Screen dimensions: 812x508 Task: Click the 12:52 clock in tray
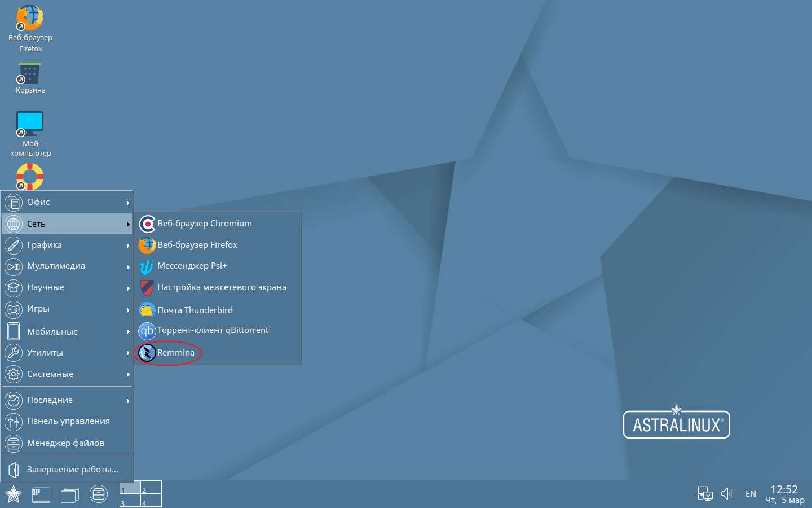(784, 489)
